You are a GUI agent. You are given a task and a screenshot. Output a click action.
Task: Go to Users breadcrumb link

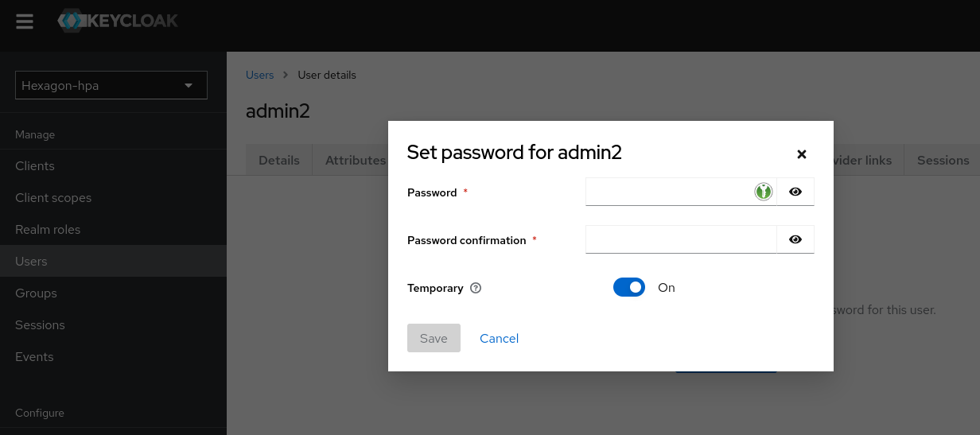tap(259, 75)
